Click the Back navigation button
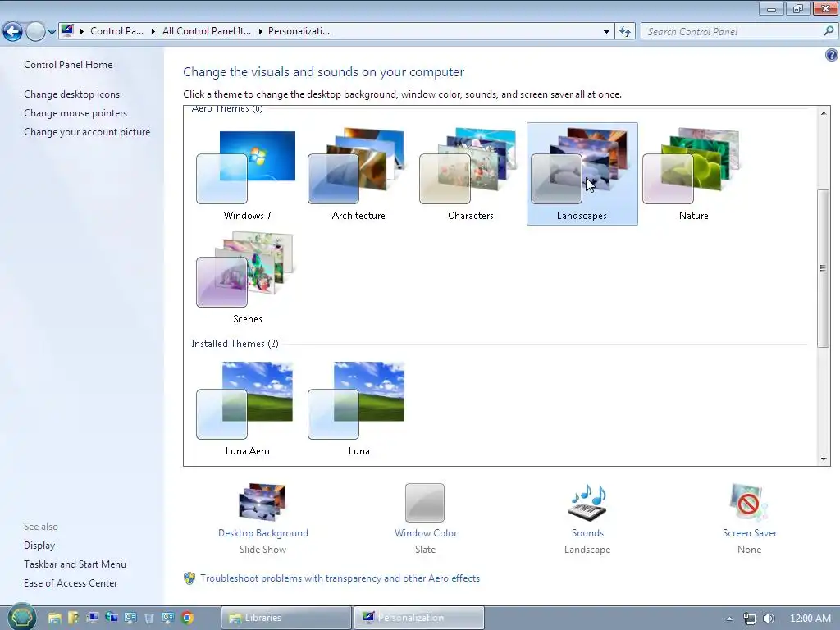Image resolution: width=840 pixels, height=630 pixels. tap(13, 32)
